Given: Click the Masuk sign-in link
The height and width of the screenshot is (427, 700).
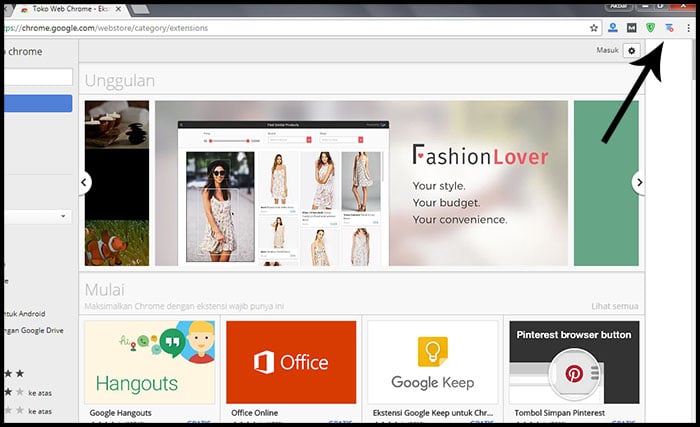Looking at the screenshot, I should 606,50.
